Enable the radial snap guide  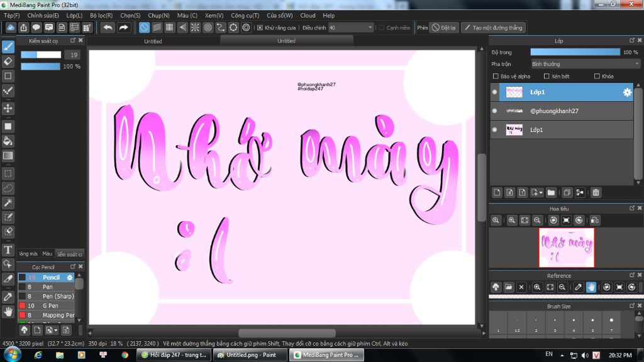click(195, 28)
